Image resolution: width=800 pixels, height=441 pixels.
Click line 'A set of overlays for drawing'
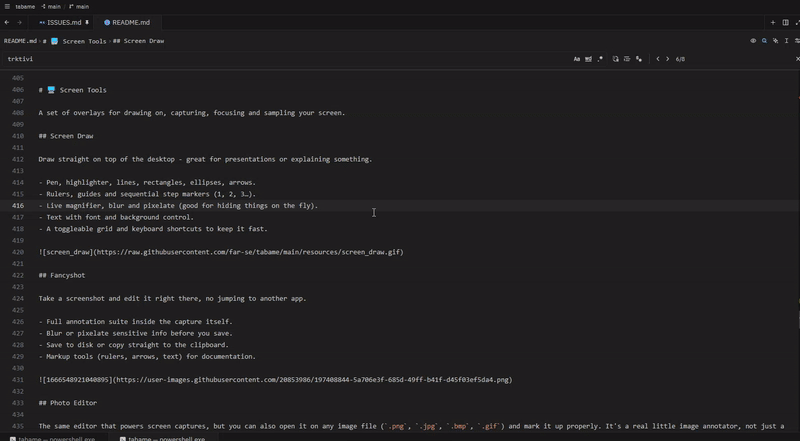click(192, 113)
